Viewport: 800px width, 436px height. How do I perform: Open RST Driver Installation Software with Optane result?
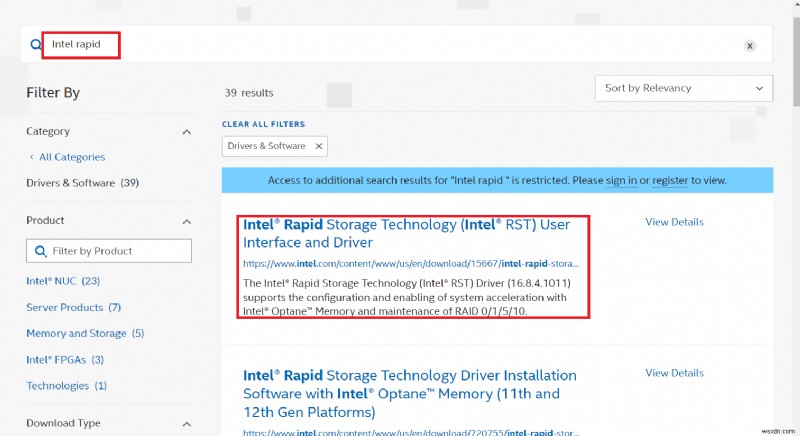410,394
